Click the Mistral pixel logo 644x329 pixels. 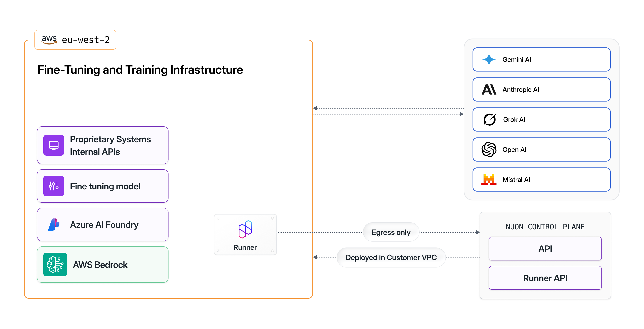click(x=489, y=179)
